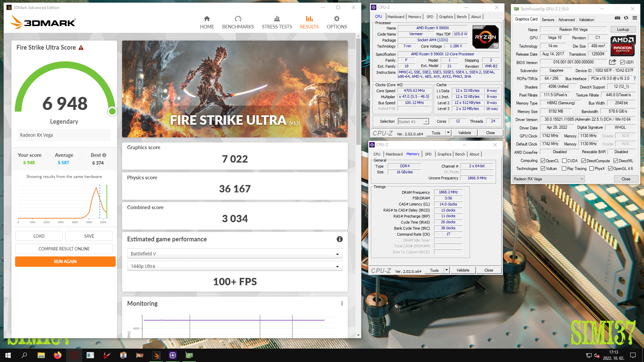
Task: Click GPU-Z refresh icon
Action: 626,18
